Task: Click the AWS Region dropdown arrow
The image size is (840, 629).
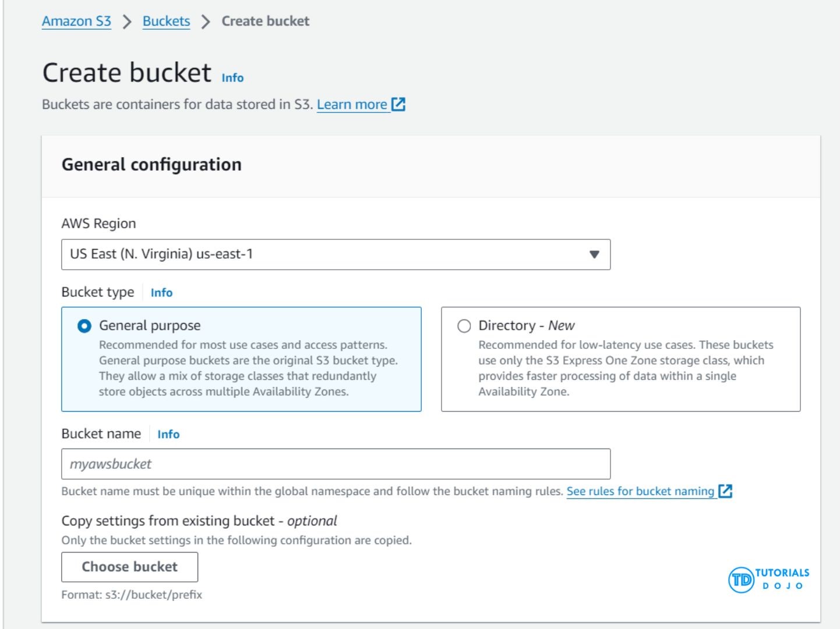Action: click(x=594, y=255)
